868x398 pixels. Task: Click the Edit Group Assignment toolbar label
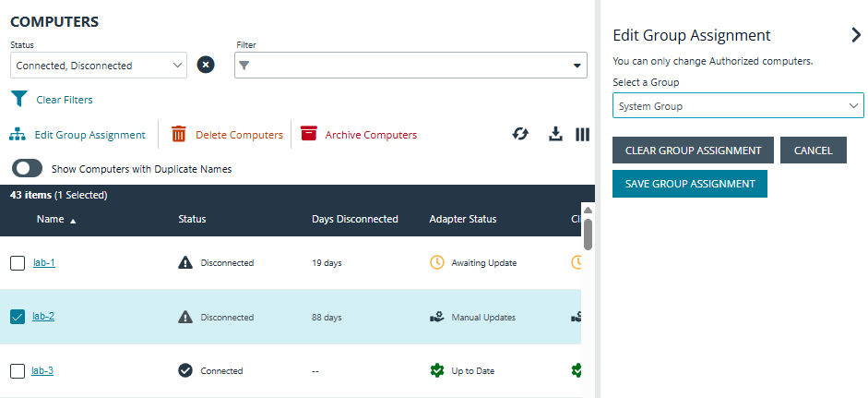click(x=90, y=135)
